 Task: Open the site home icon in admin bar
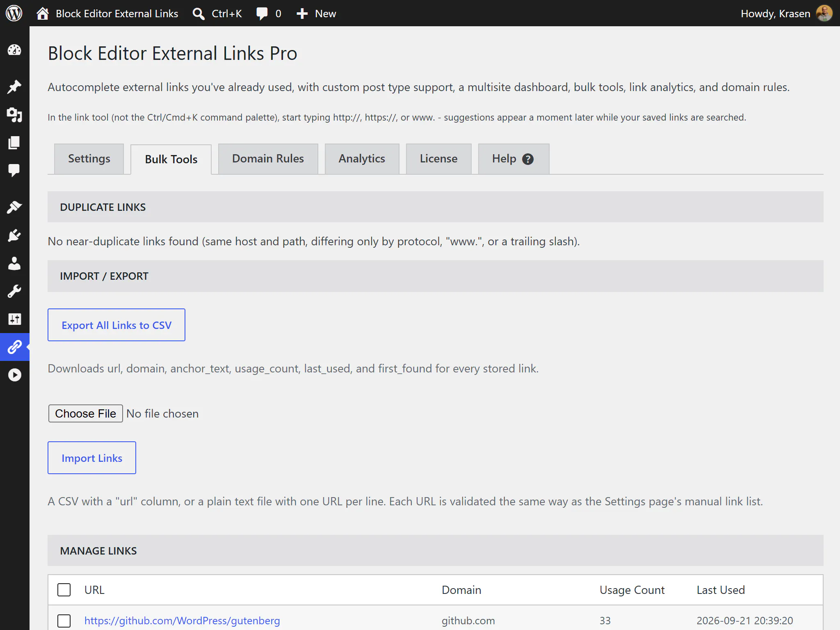coord(43,14)
